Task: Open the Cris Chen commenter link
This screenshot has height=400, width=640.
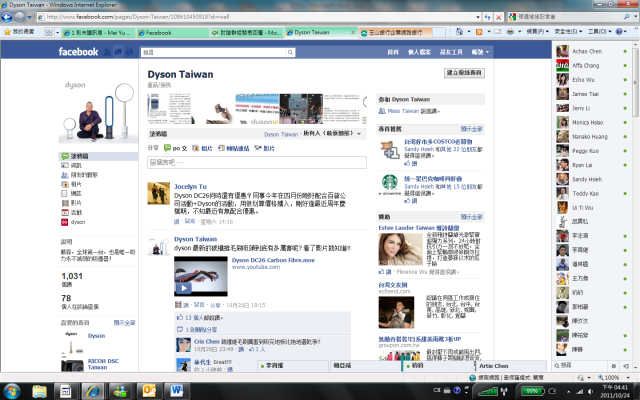Action: pyautogui.click(x=206, y=341)
